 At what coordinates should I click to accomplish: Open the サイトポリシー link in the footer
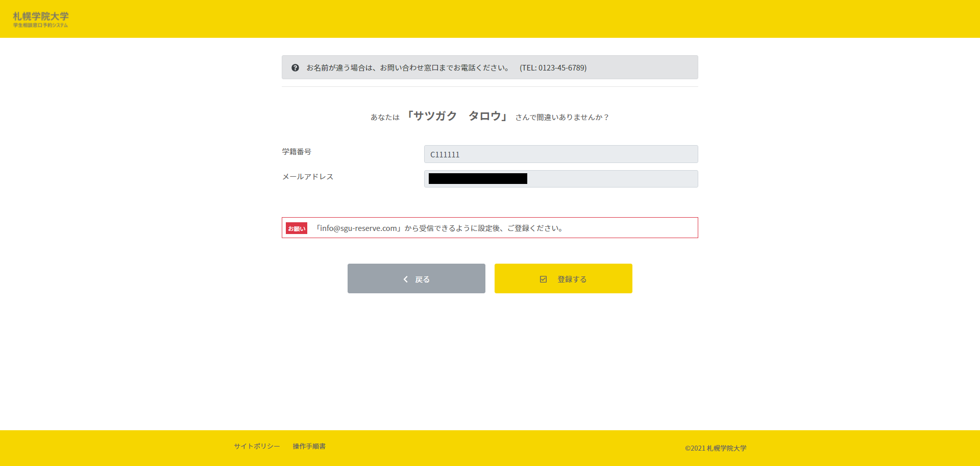pyautogui.click(x=256, y=446)
